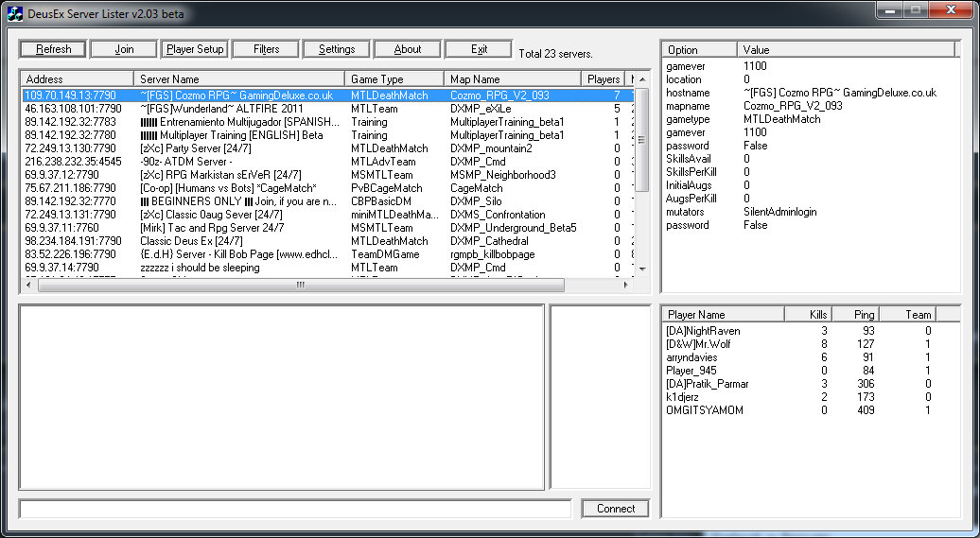980x538 pixels.
Task: Sort servers by the Address column header
Action: [76, 79]
